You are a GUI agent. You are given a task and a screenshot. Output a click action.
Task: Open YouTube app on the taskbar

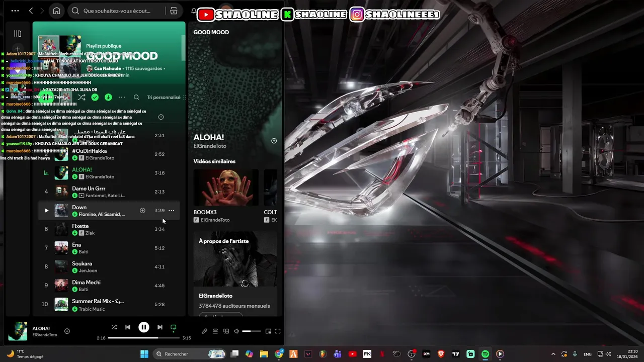352,354
